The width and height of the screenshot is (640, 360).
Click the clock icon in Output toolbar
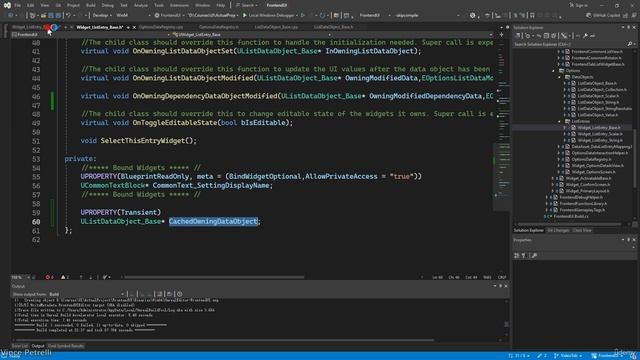click(180, 294)
